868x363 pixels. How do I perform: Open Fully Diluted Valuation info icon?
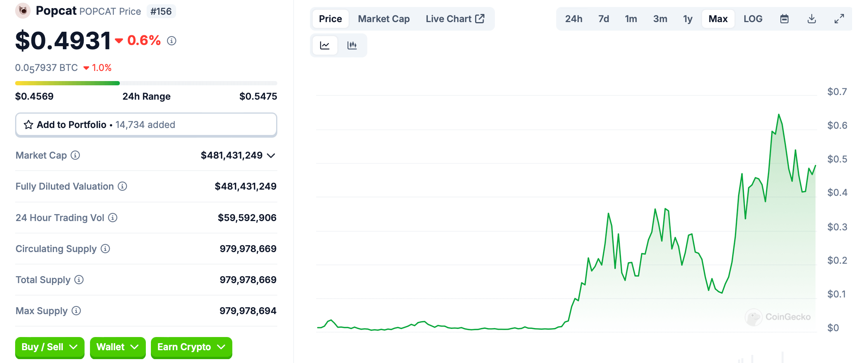[x=123, y=187]
